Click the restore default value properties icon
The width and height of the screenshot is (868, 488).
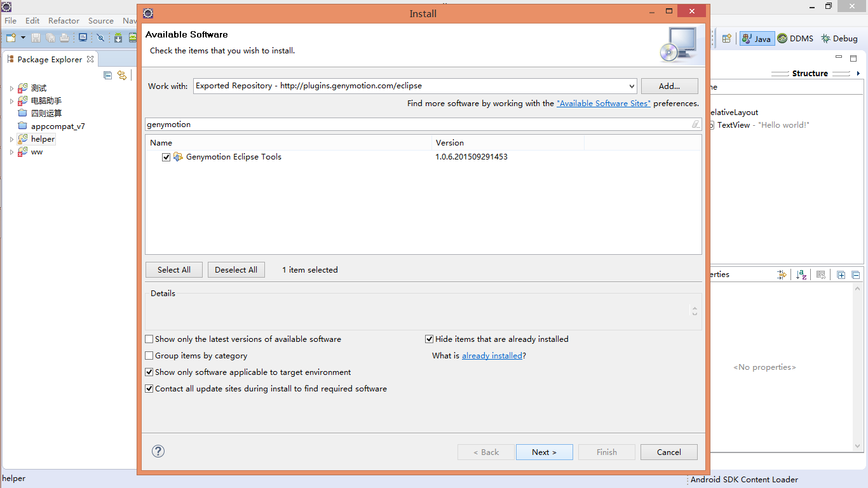[x=820, y=274]
